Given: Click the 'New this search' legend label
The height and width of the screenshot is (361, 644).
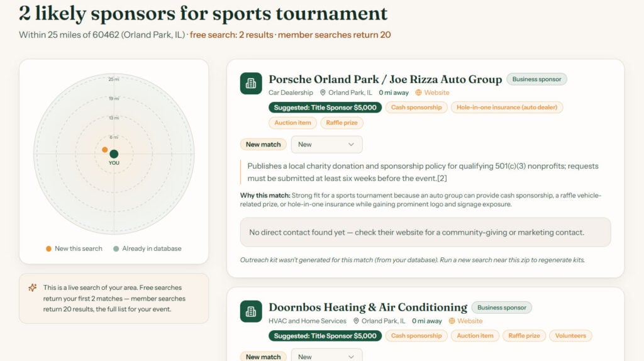Looking at the screenshot, I should click(79, 249).
